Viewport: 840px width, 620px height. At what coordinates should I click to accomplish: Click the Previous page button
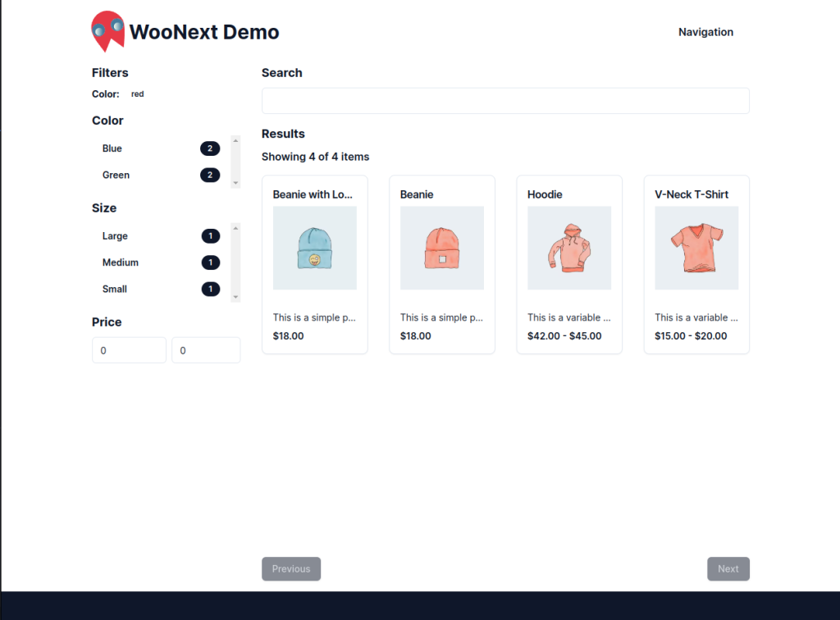click(x=291, y=569)
